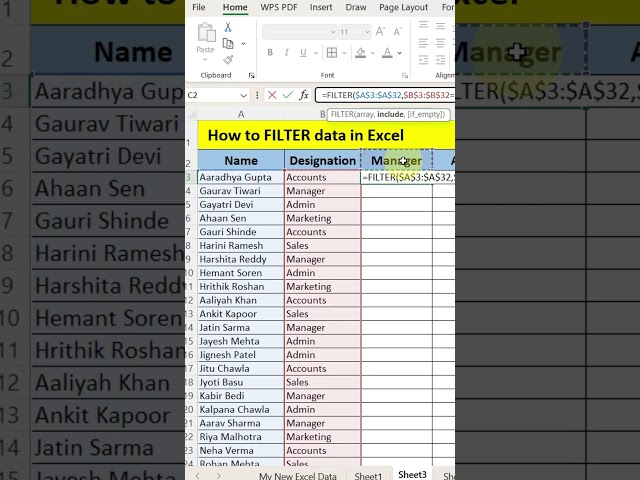Viewport: 640px width, 480px height.
Task: Select the Kalpana Chawla cell
Action: pos(241,409)
